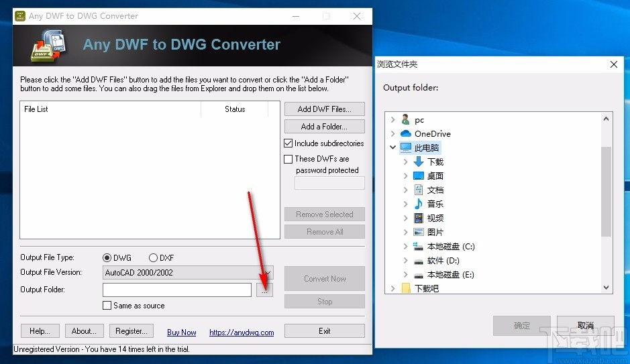Click the Any DWF to DWG app logo icon
The width and height of the screenshot is (630, 364).
click(48, 46)
